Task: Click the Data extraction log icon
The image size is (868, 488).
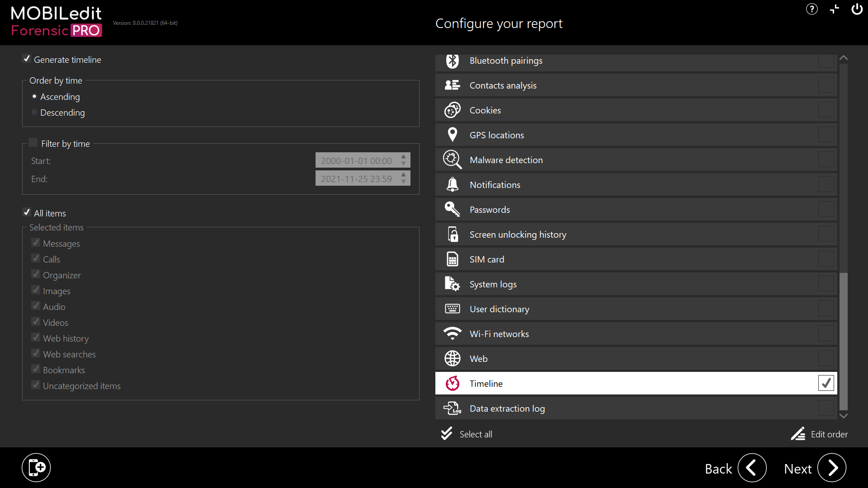Action: pyautogui.click(x=452, y=408)
